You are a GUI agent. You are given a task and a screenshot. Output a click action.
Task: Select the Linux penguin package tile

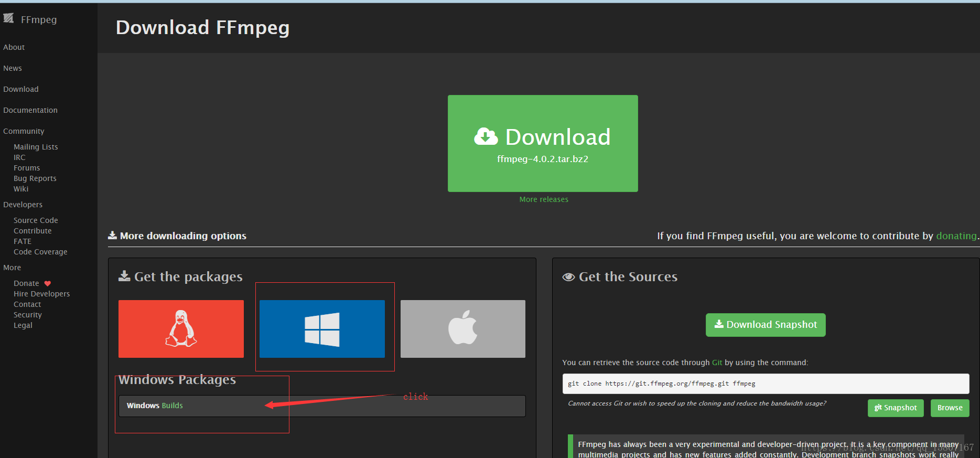181,329
